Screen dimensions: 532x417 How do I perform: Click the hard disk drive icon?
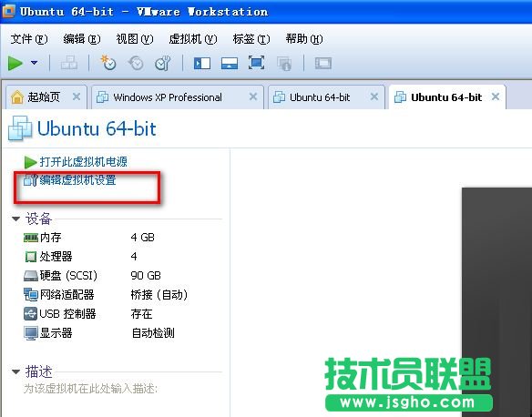coord(31,276)
